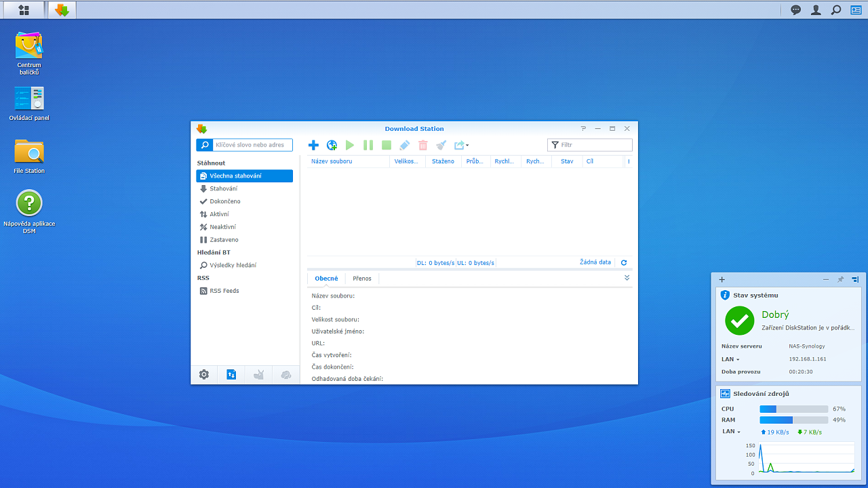Image resolution: width=868 pixels, height=488 pixels.
Task: Open the notifications speech bubble icon
Action: (796, 9)
